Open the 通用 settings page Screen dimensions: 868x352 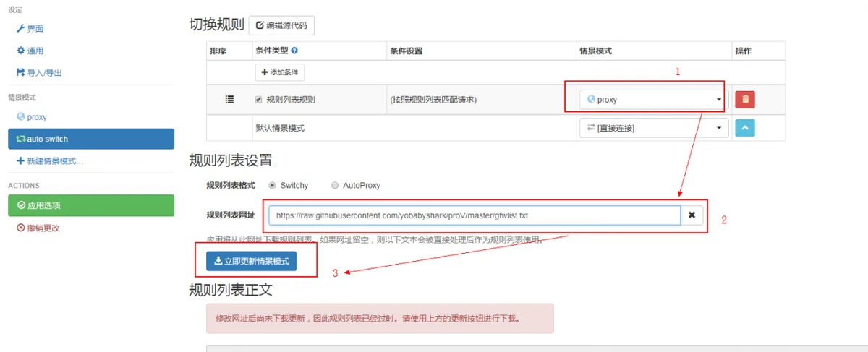(x=30, y=51)
